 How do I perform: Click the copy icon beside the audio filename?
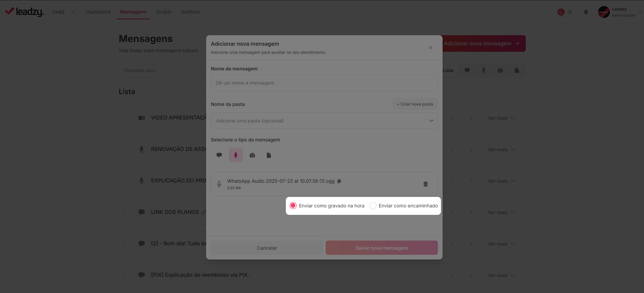339,181
